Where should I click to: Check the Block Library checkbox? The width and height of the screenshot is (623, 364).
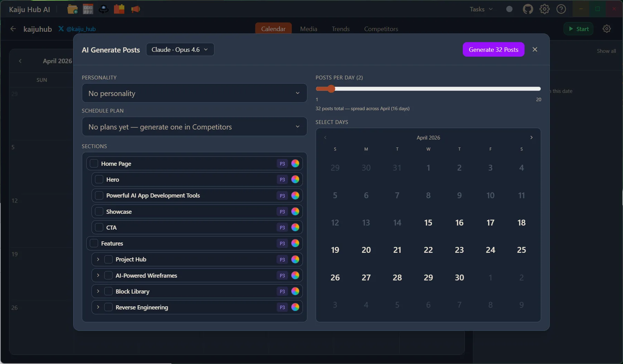pyautogui.click(x=108, y=291)
